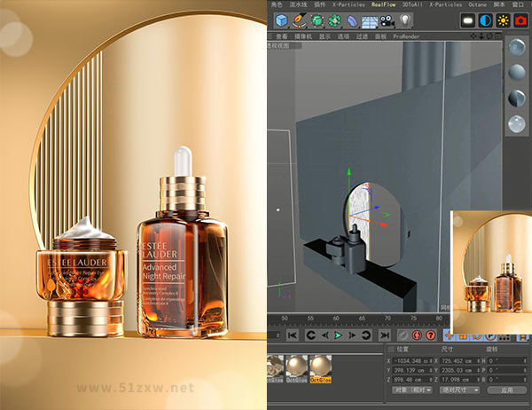Image resolution: width=532 pixels, height=410 pixels.
Task: Open viewport ProRender menu
Action: point(406,36)
